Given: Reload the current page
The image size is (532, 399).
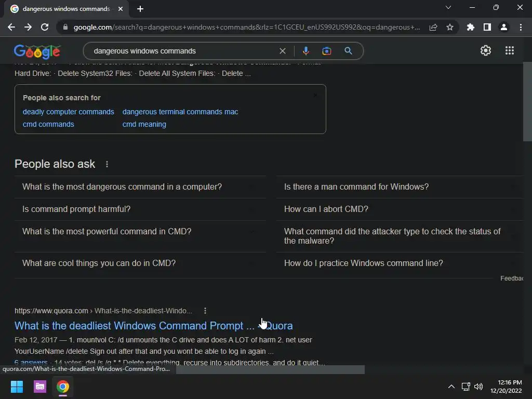Looking at the screenshot, I should tap(45, 27).
